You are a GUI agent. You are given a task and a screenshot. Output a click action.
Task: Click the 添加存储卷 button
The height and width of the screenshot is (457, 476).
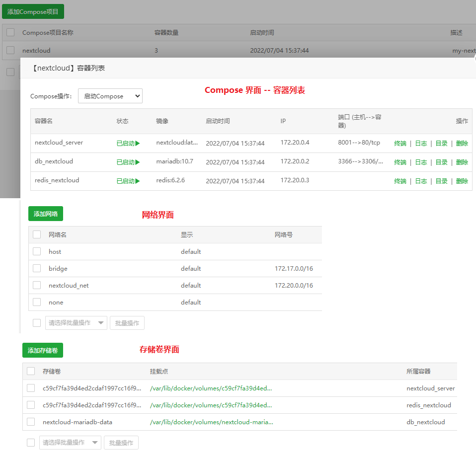(x=43, y=350)
